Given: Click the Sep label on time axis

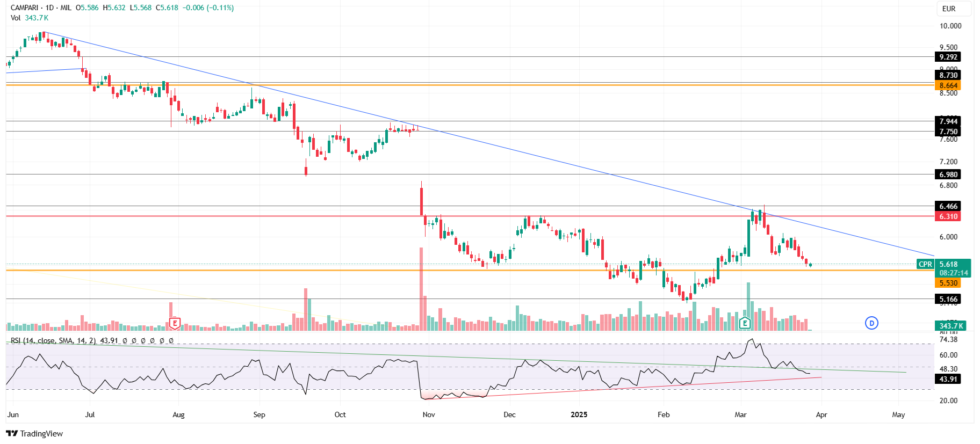Looking at the screenshot, I should pyautogui.click(x=259, y=414).
